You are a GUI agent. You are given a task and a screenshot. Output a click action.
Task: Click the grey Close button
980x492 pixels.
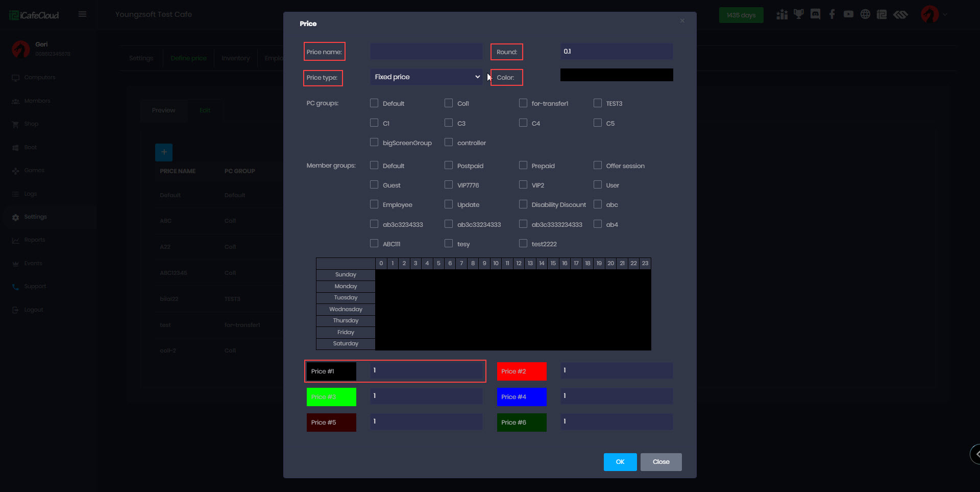661,462
